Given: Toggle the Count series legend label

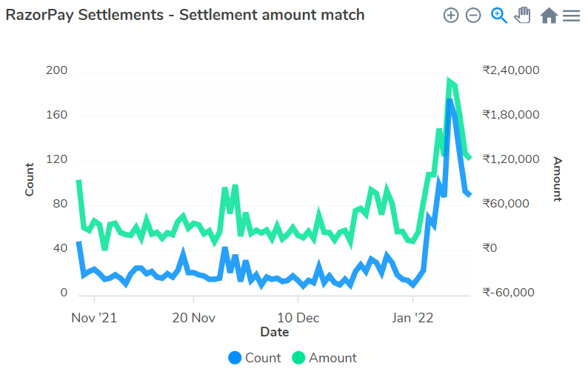Looking at the screenshot, I should [x=263, y=358].
